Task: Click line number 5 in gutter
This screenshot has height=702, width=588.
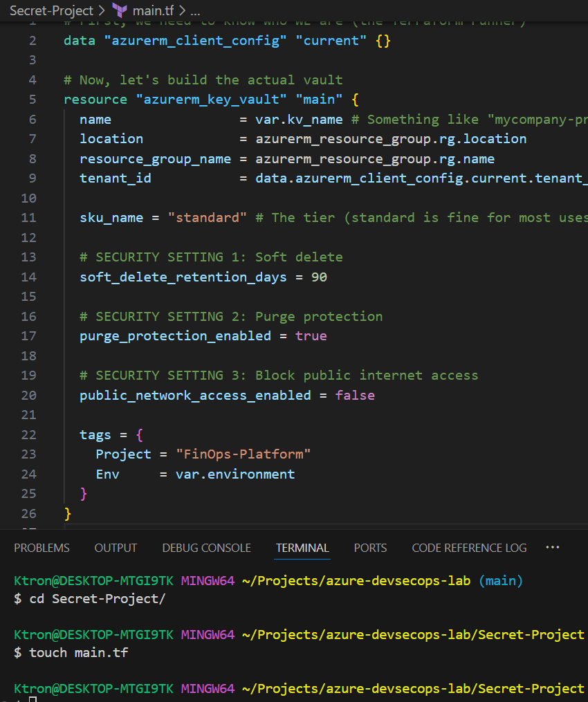Action: pyautogui.click(x=33, y=100)
